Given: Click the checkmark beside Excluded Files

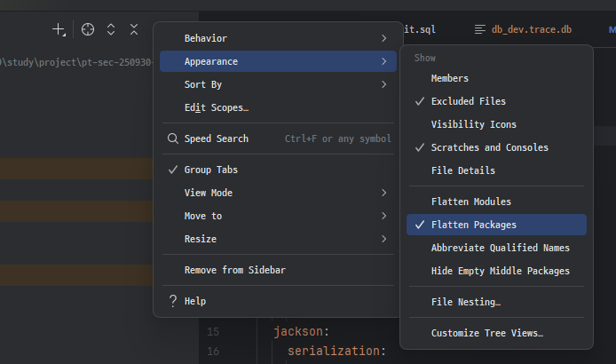Looking at the screenshot, I should pos(420,101).
